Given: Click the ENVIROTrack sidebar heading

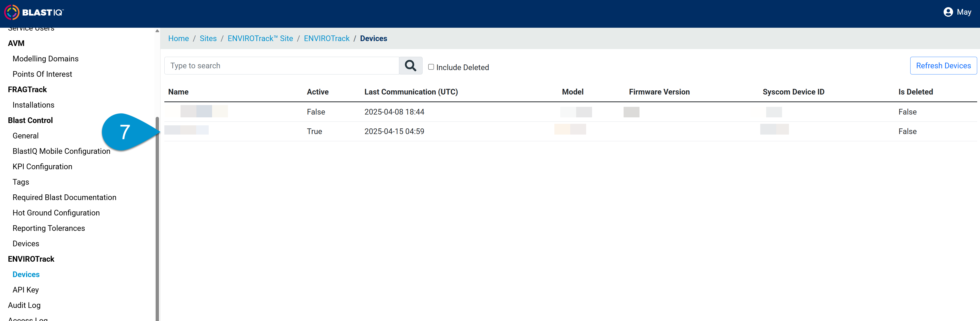Looking at the screenshot, I should (x=31, y=259).
